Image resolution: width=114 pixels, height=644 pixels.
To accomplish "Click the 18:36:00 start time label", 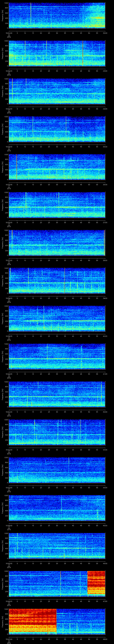I will [9, 223].
